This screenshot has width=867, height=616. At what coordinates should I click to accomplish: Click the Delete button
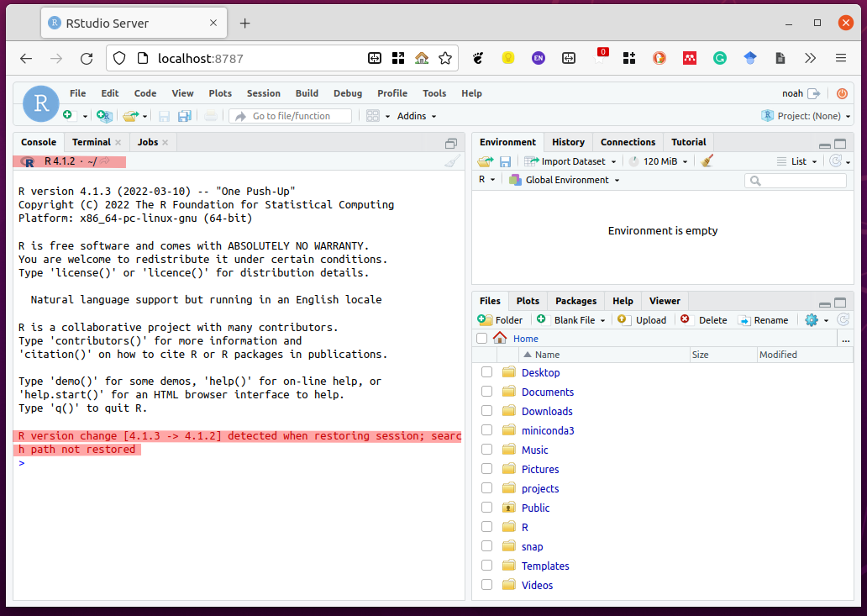(x=704, y=319)
